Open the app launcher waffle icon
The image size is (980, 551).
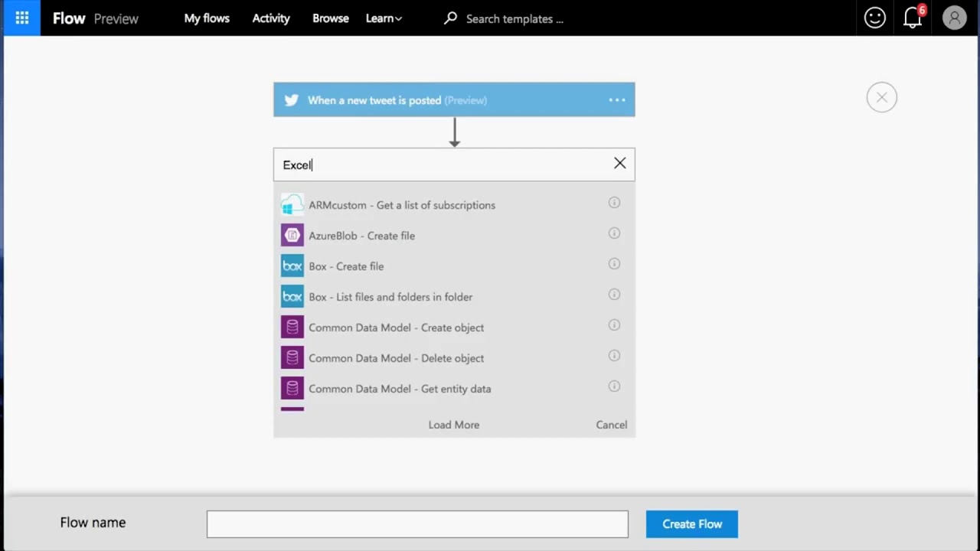click(x=21, y=18)
